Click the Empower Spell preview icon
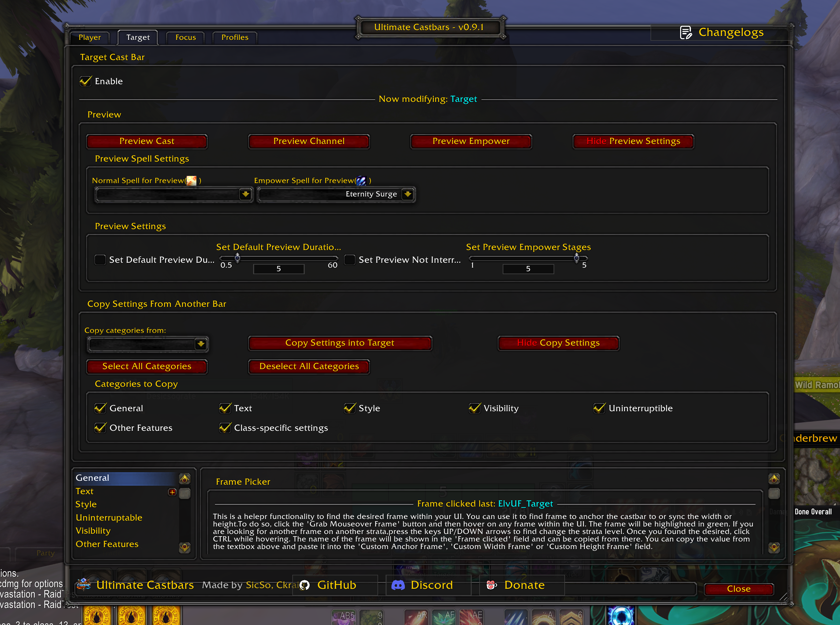Viewport: 840px width, 625px height. (361, 181)
